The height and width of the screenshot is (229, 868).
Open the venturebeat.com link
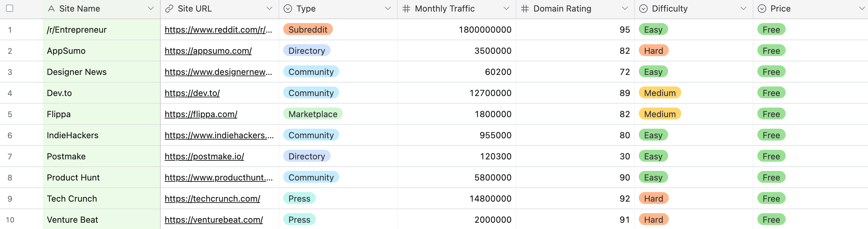click(214, 220)
